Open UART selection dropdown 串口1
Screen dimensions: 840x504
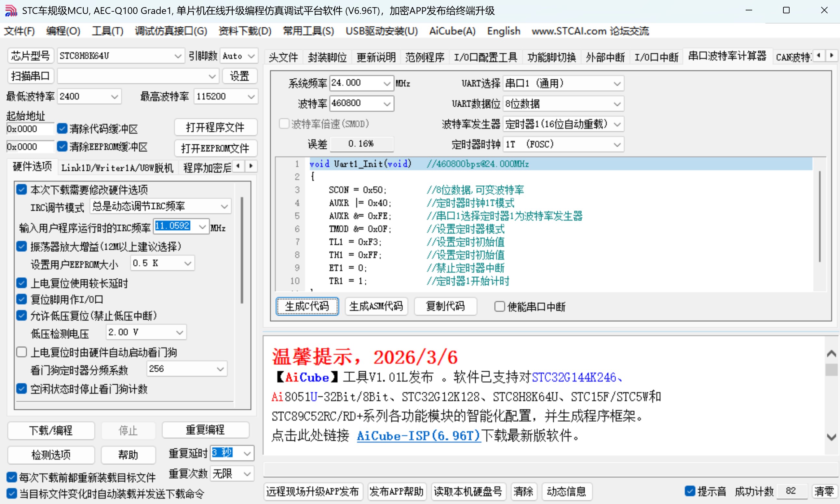(x=563, y=84)
